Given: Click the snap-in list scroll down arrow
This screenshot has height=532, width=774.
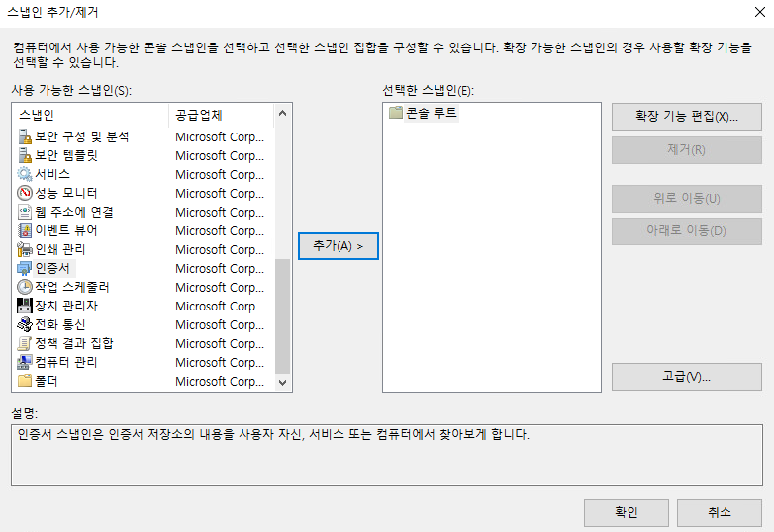Looking at the screenshot, I should point(282,382).
